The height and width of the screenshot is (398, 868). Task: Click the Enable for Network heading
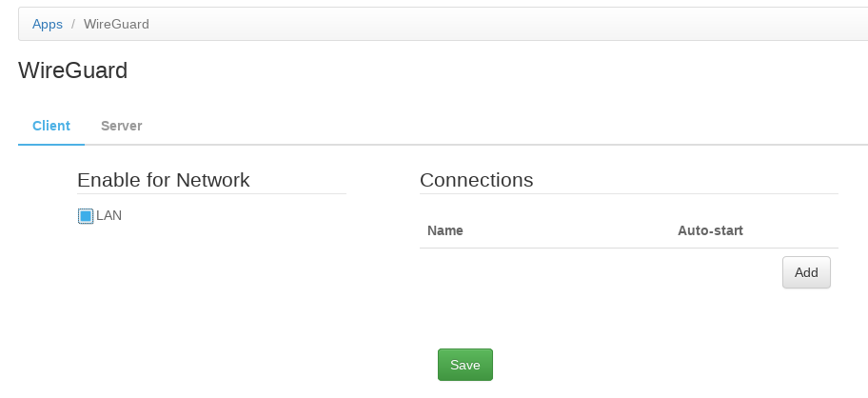pyautogui.click(x=163, y=180)
